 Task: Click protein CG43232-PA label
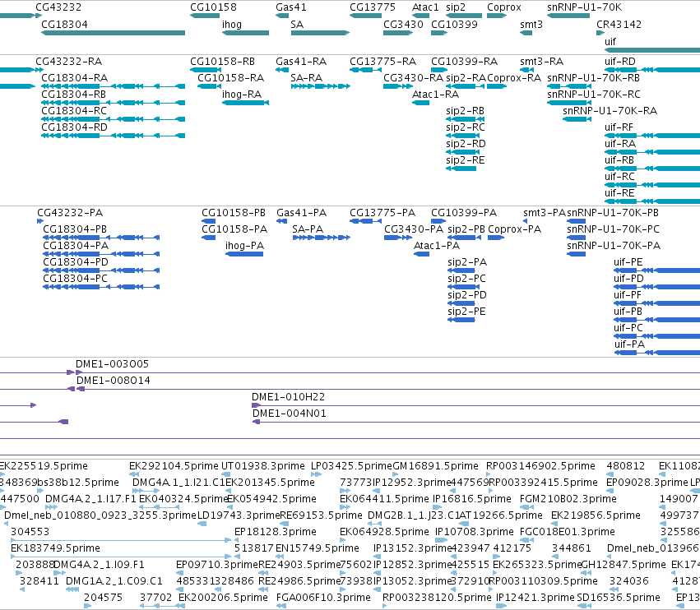pos(70,212)
